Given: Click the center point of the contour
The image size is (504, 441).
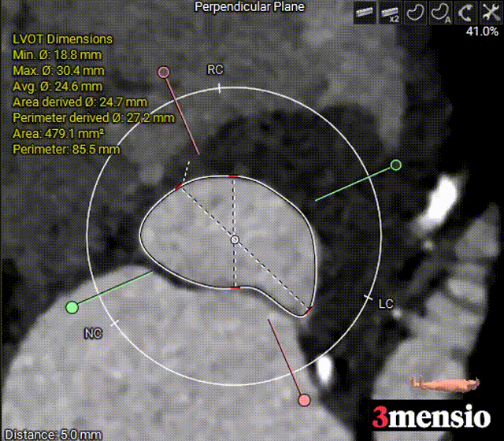Looking at the screenshot, I should click(x=234, y=239).
